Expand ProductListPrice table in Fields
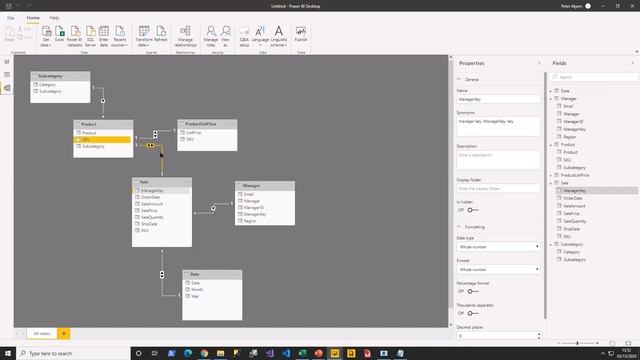 551,176
